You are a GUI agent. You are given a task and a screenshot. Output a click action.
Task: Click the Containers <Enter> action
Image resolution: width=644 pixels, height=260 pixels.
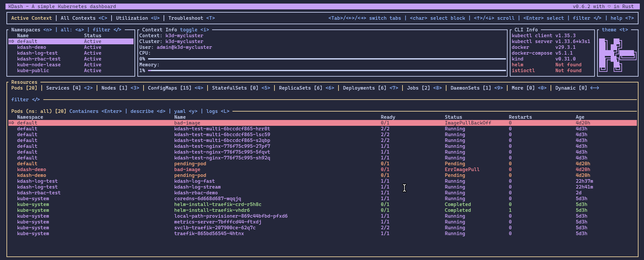tap(95, 111)
